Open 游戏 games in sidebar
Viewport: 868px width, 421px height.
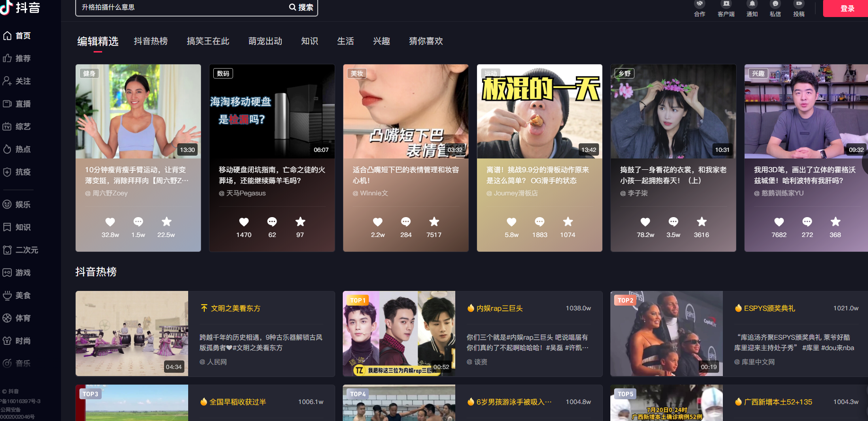(17, 273)
